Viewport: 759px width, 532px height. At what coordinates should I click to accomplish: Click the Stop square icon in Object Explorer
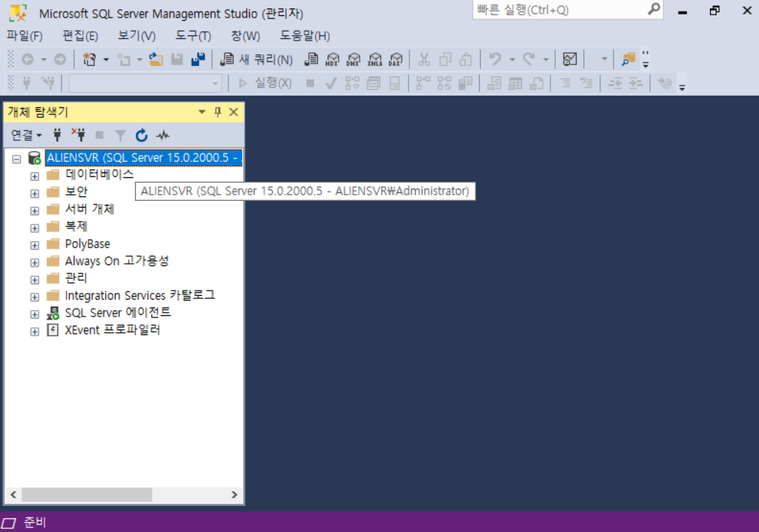(99, 135)
